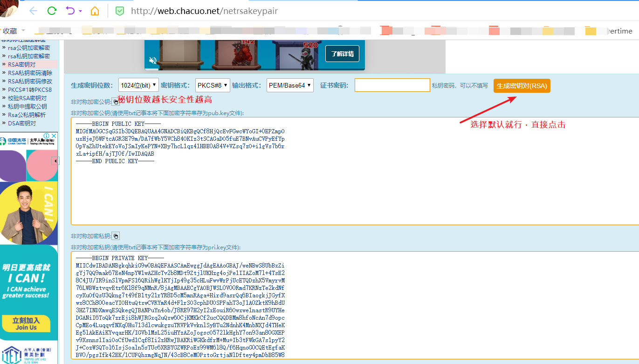Open the RSA私钥密码清除 tool link

click(30, 73)
